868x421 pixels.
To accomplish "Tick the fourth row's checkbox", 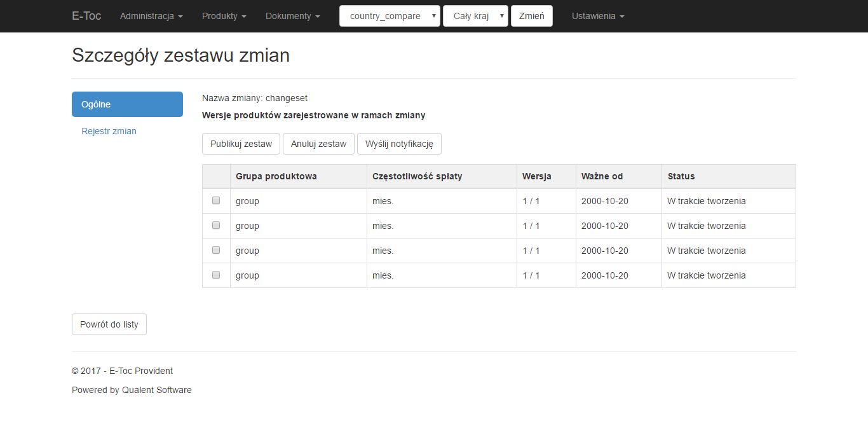I will [x=216, y=275].
